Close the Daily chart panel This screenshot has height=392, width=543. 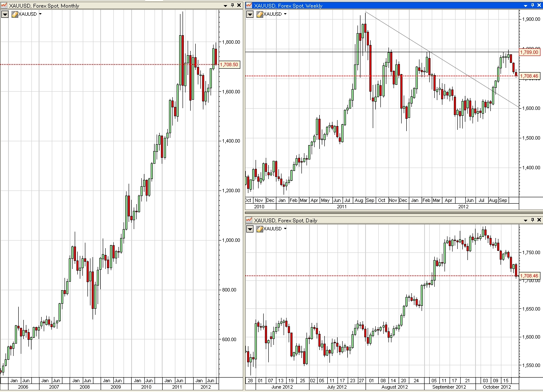(x=539, y=220)
